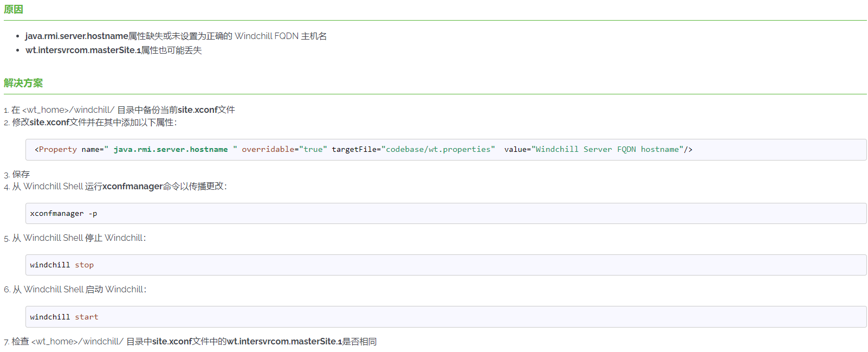Click step 5 停止 Windchill instruction
868x352 pixels.
pos(79,238)
